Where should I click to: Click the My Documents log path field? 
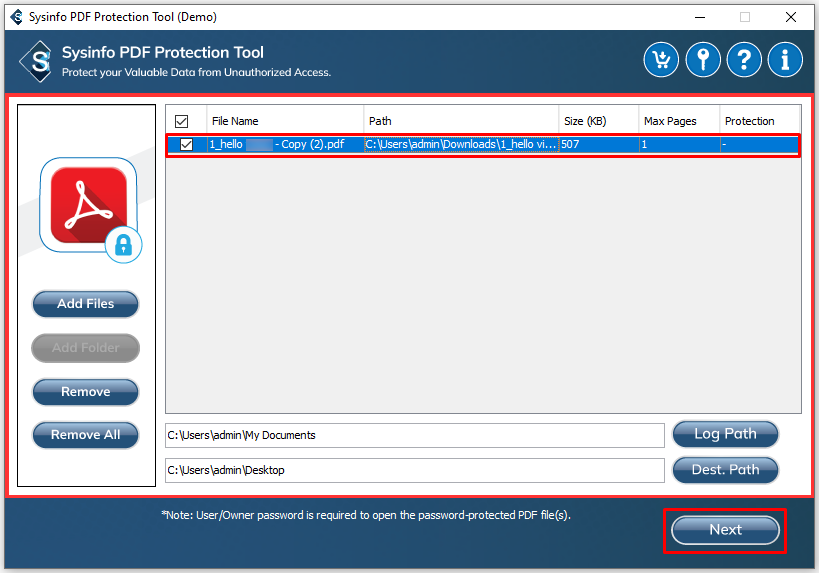pos(414,435)
